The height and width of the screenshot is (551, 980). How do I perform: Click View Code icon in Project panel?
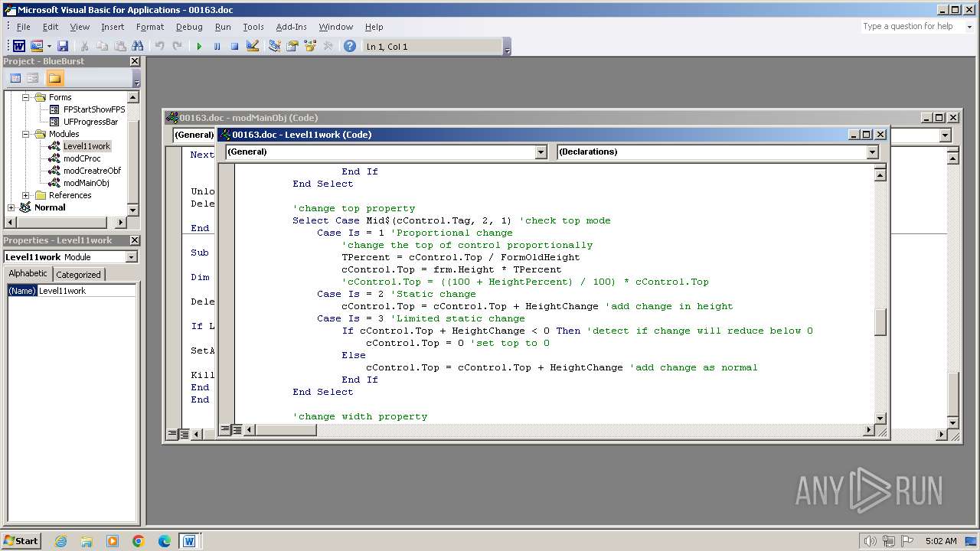15,78
